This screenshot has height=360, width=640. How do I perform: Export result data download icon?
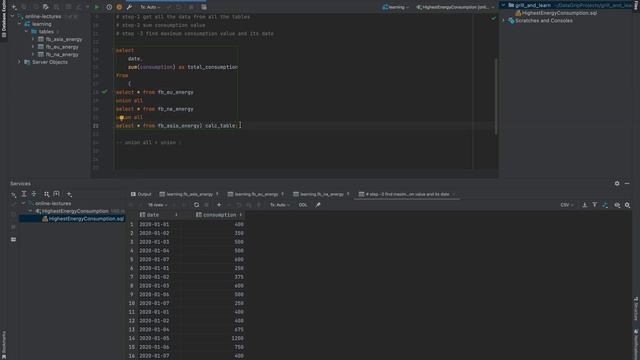[x=584, y=205]
